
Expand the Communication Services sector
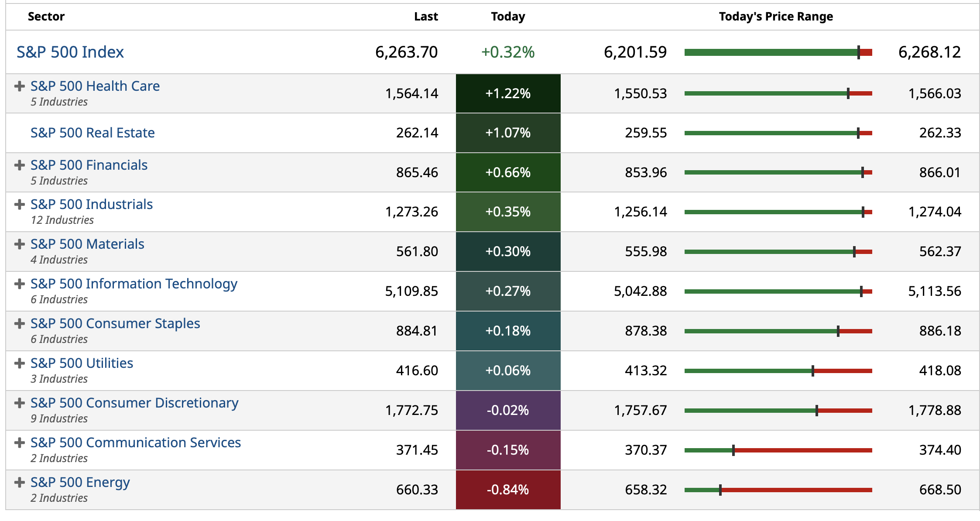19,442
